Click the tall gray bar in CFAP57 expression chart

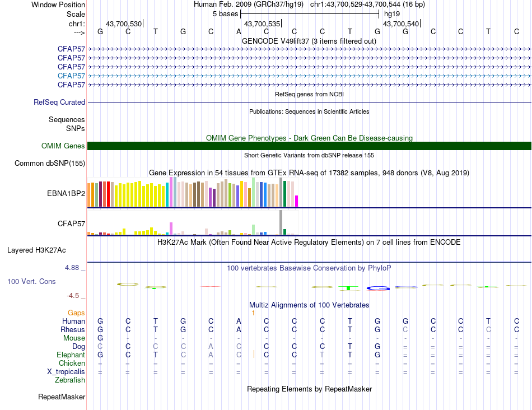[x=281, y=222]
